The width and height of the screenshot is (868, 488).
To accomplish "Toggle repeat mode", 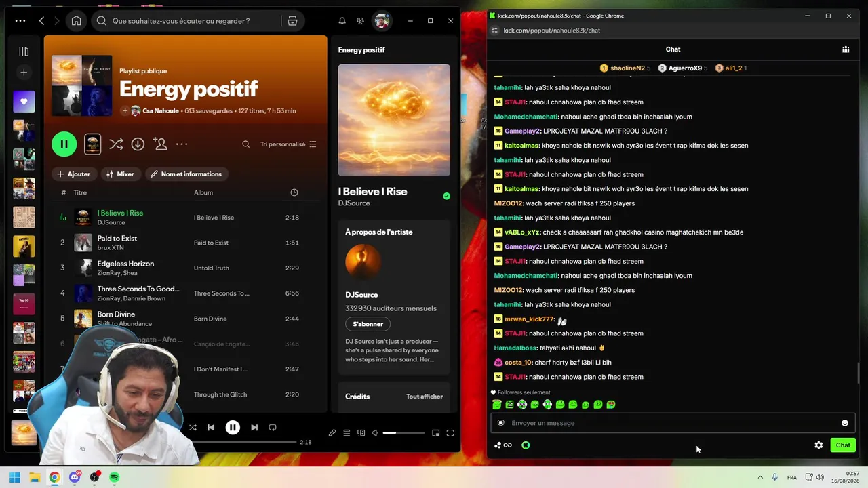I will coord(273,428).
